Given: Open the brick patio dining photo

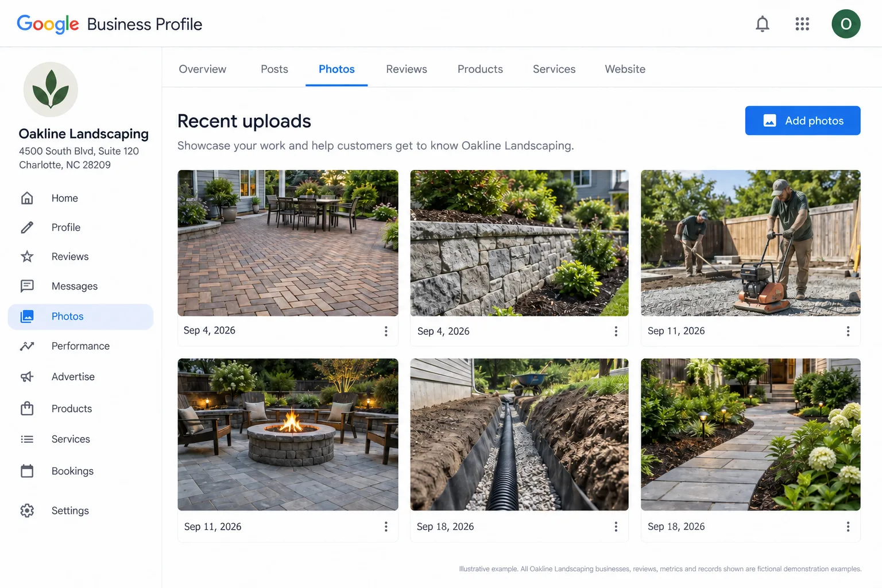Looking at the screenshot, I should [x=288, y=243].
